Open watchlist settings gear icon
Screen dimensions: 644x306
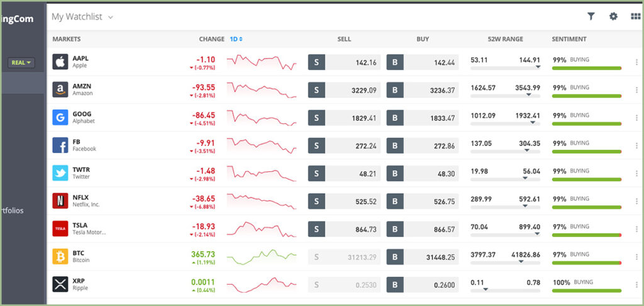point(613,16)
